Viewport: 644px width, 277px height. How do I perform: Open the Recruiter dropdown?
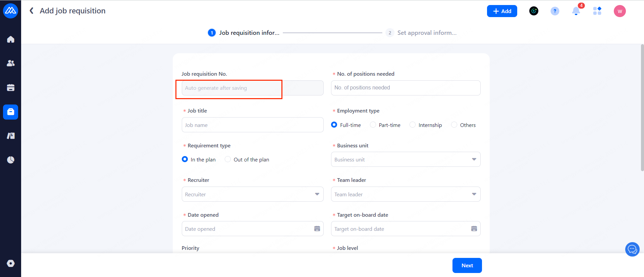coord(253,194)
